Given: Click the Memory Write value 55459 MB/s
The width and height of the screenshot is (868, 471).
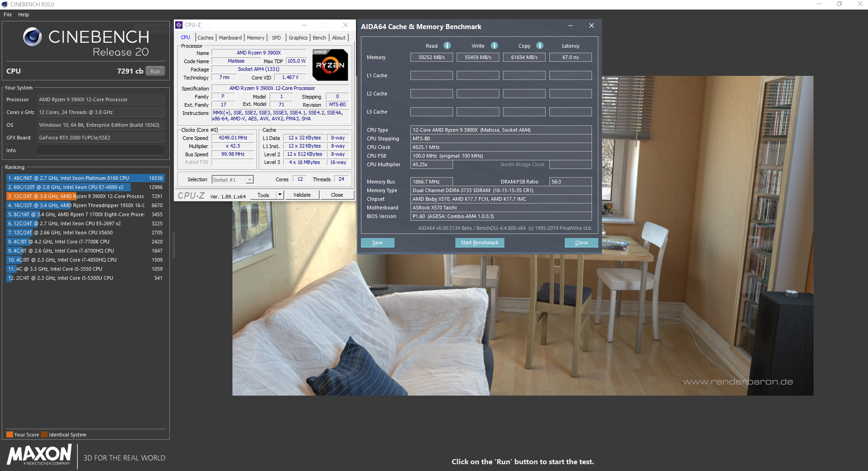Looking at the screenshot, I should 478,57.
